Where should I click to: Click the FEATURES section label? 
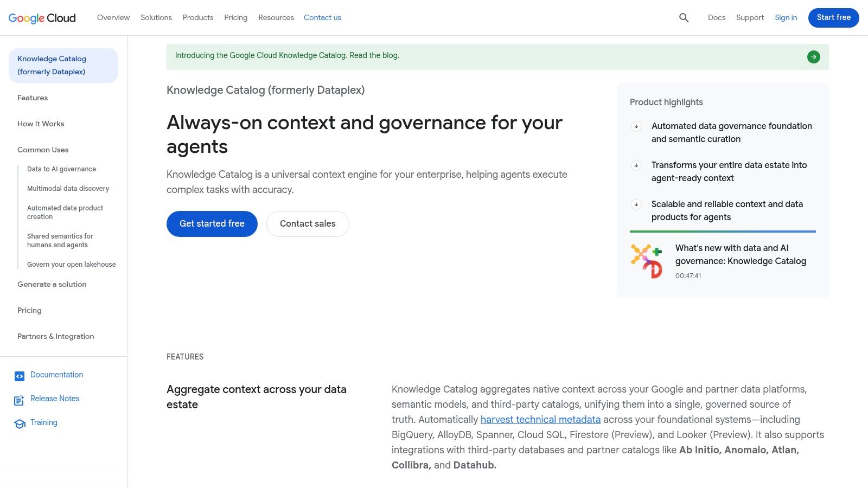tap(185, 357)
